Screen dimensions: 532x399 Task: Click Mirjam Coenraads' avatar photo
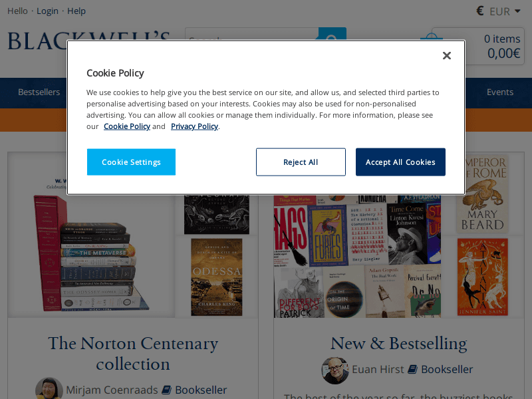click(49, 390)
